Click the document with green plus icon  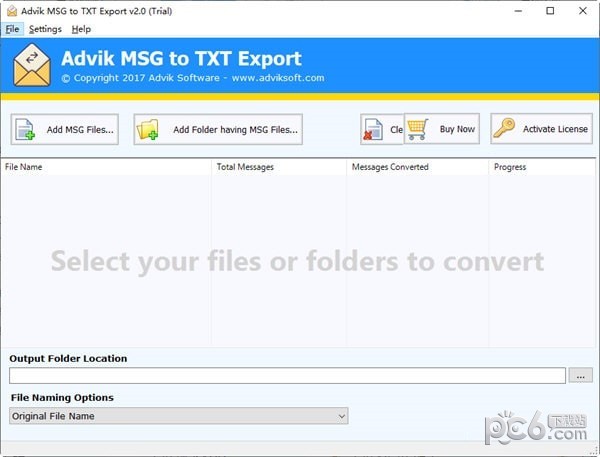click(x=25, y=130)
